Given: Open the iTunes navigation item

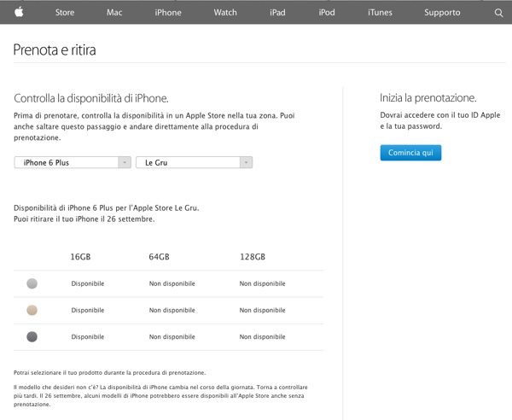Looking at the screenshot, I should point(380,13).
